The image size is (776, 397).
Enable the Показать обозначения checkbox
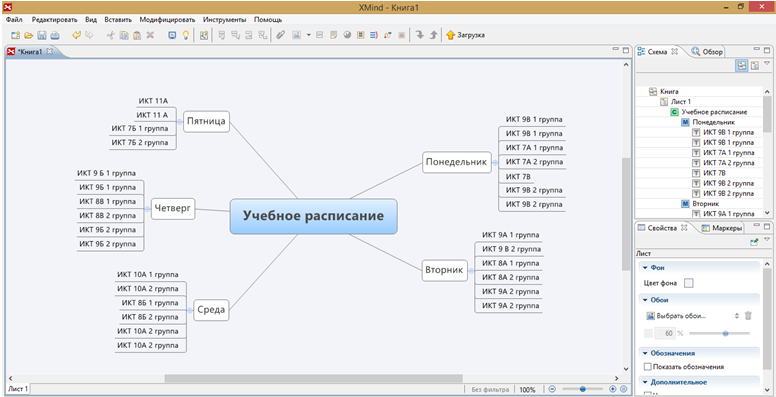647,367
